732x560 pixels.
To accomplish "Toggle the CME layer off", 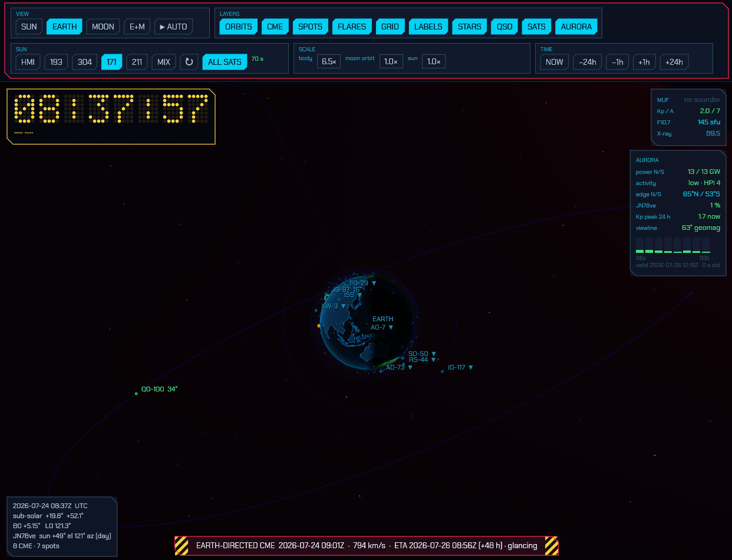I will 275,27.
